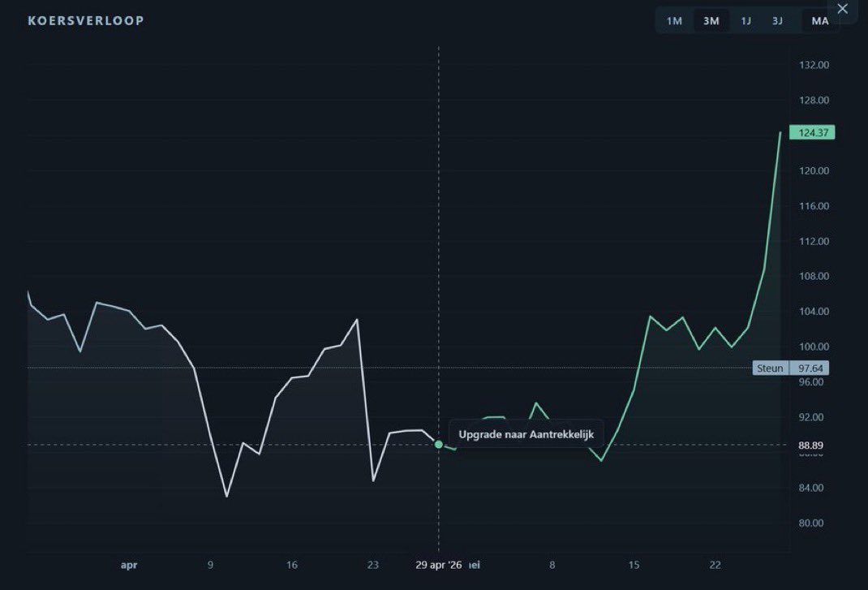
Task: Close the Koersverloop chart panel
Action: (x=842, y=9)
